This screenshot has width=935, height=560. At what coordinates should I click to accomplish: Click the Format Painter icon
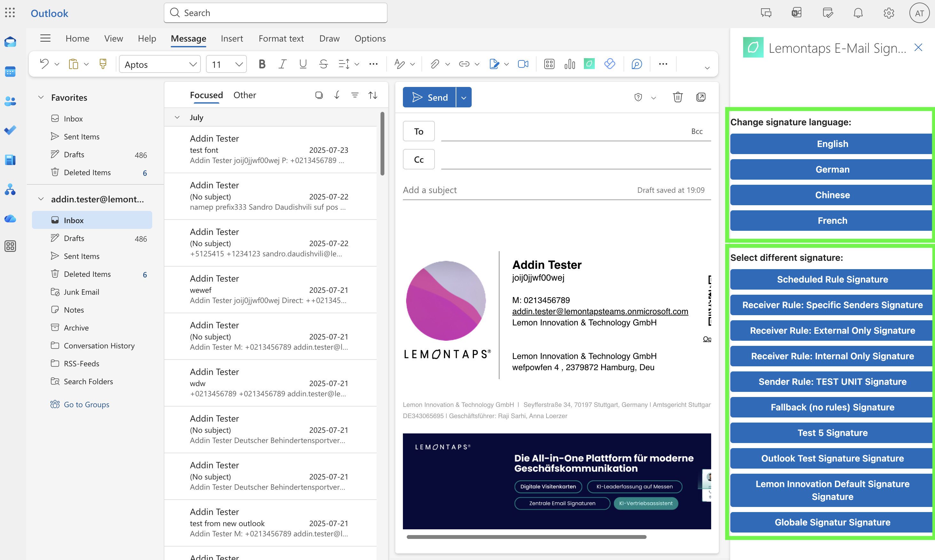pyautogui.click(x=103, y=64)
